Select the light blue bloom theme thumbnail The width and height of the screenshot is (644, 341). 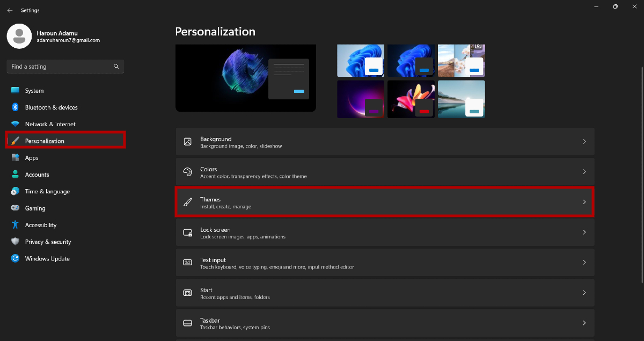click(361, 61)
